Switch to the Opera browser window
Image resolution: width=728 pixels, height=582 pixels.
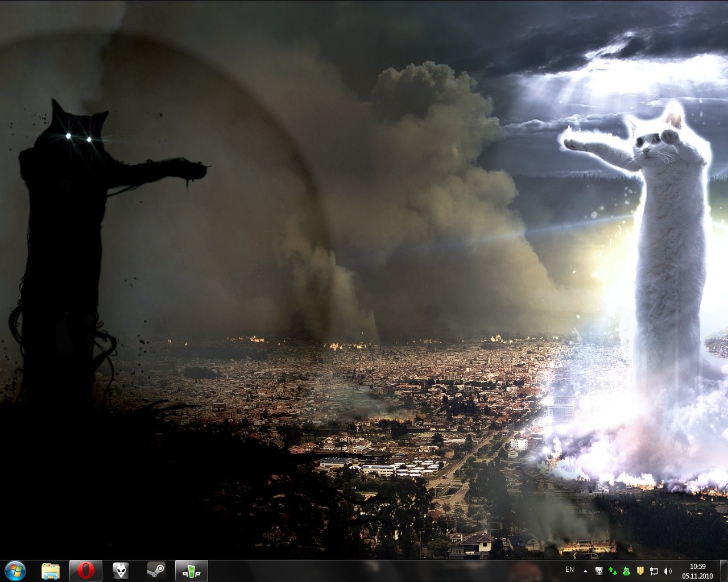coord(86,570)
